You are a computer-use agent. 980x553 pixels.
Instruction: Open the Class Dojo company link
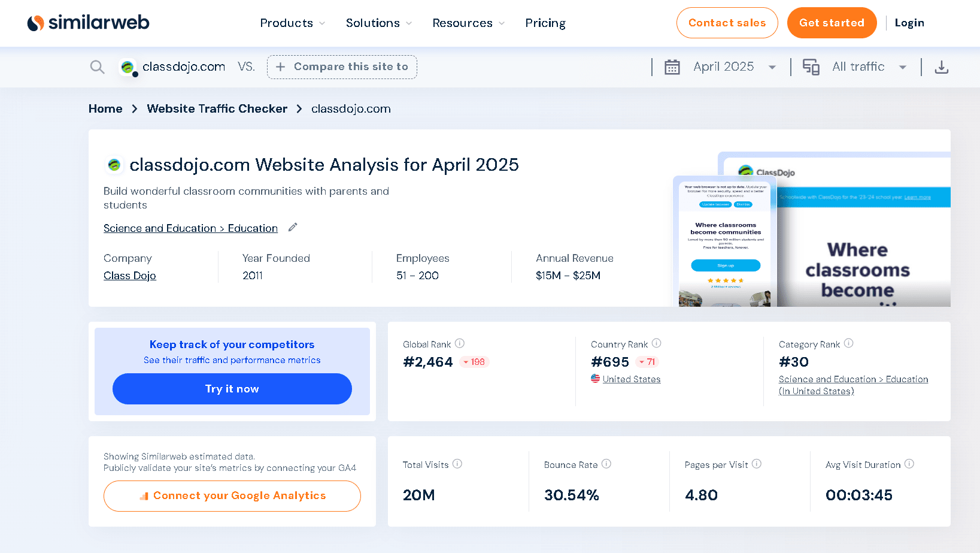[130, 276]
